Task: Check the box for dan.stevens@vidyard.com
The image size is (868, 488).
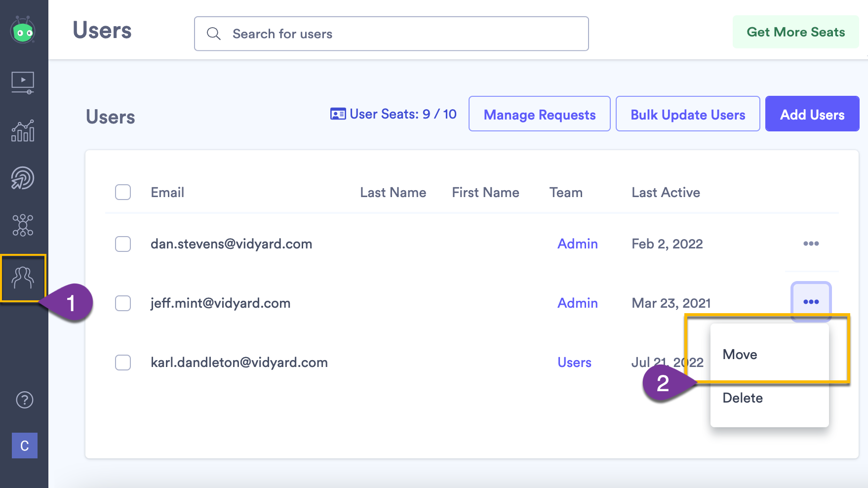Action: tap(123, 244)
